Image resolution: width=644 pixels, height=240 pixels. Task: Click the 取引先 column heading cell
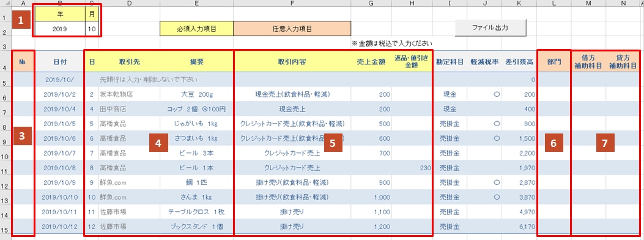click(x=130, y=62)
